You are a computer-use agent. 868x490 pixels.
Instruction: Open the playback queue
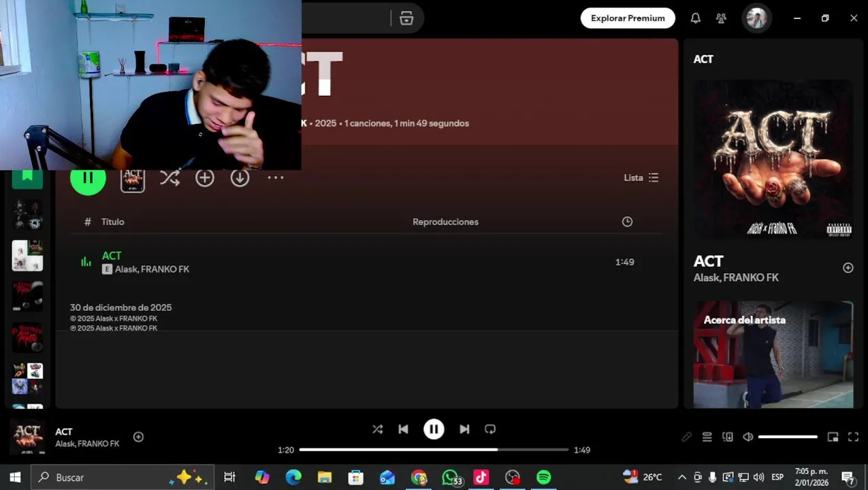707,437
